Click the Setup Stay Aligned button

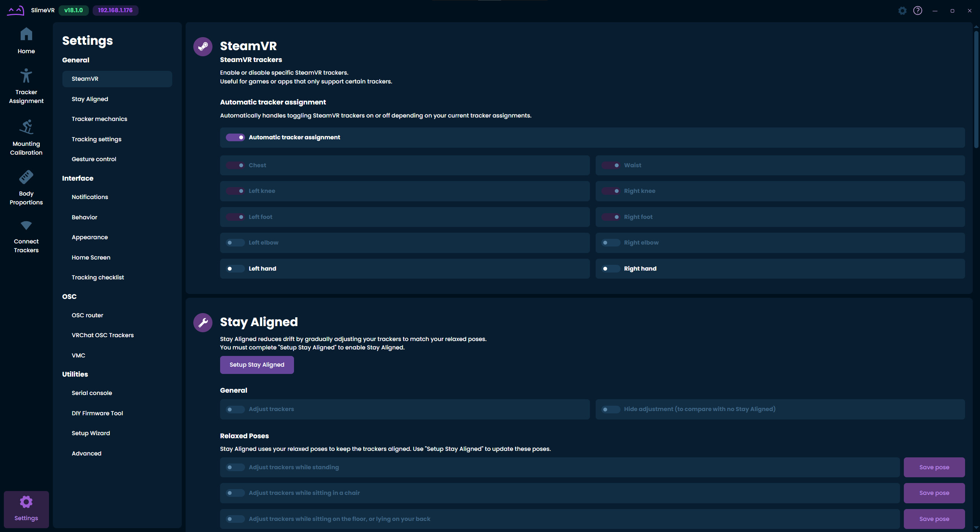pyautogui.click(x=257, y=365)
